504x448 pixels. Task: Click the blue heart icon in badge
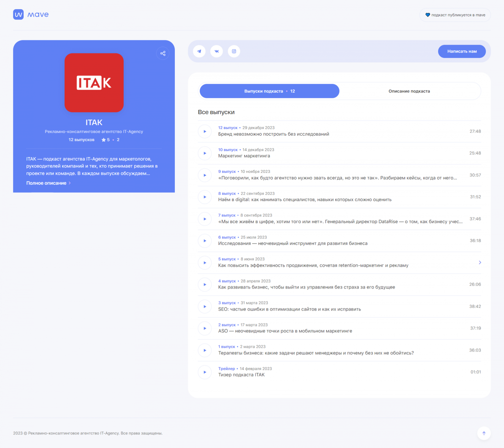tap(428, 15)
